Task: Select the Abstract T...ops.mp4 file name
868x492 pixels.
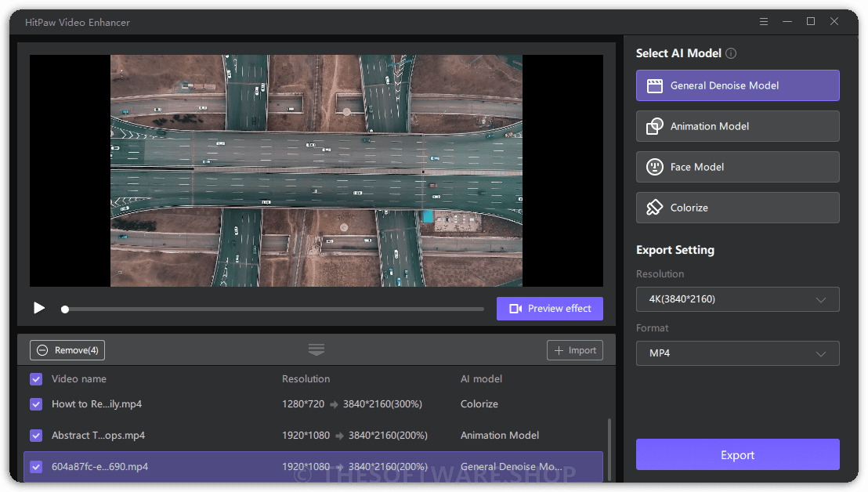Action: pyautogui.click(x=98, y=436)
